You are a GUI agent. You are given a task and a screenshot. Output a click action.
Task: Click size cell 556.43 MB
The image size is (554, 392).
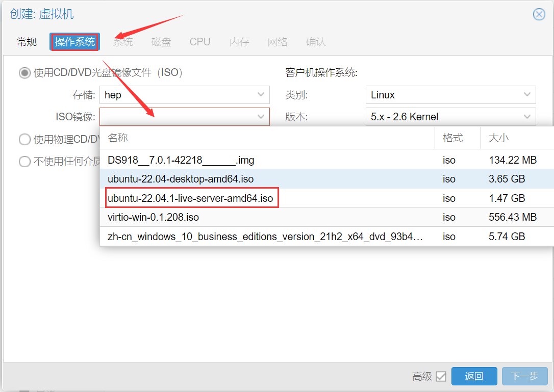(513, 217)
